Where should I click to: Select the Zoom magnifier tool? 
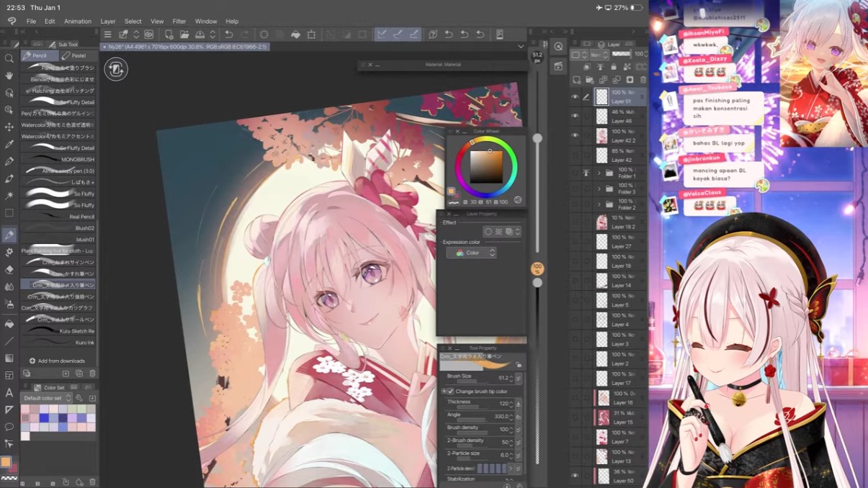(9, 58)
